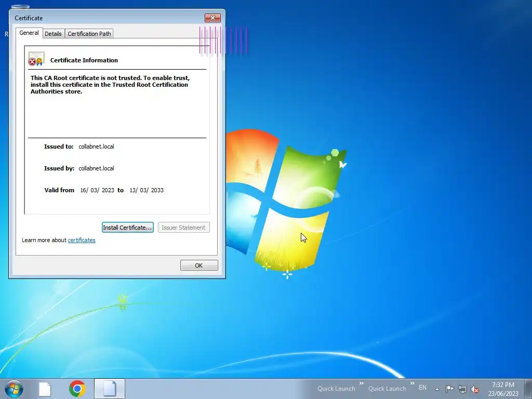Open the Action Center flag icon
The image size is (532, 399).
pyautogui.click(x=449, y=389)
